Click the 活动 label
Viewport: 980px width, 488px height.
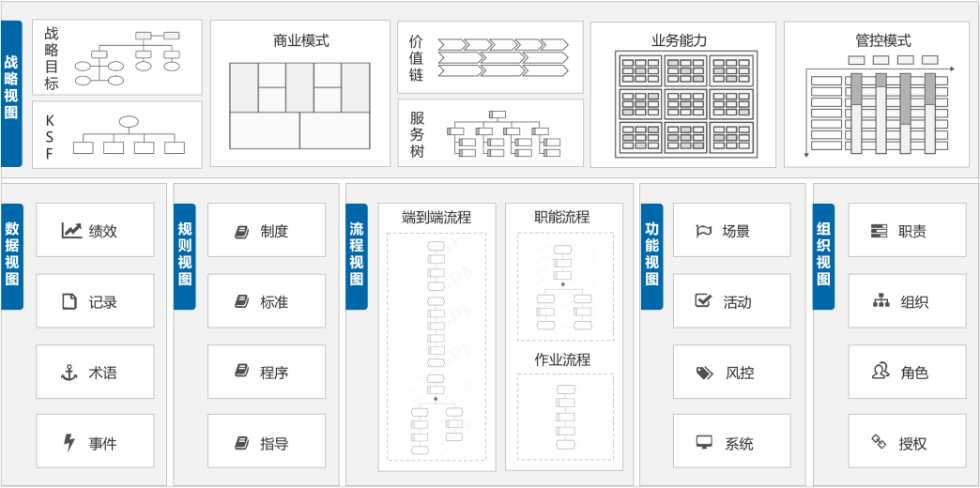point(737,302)
